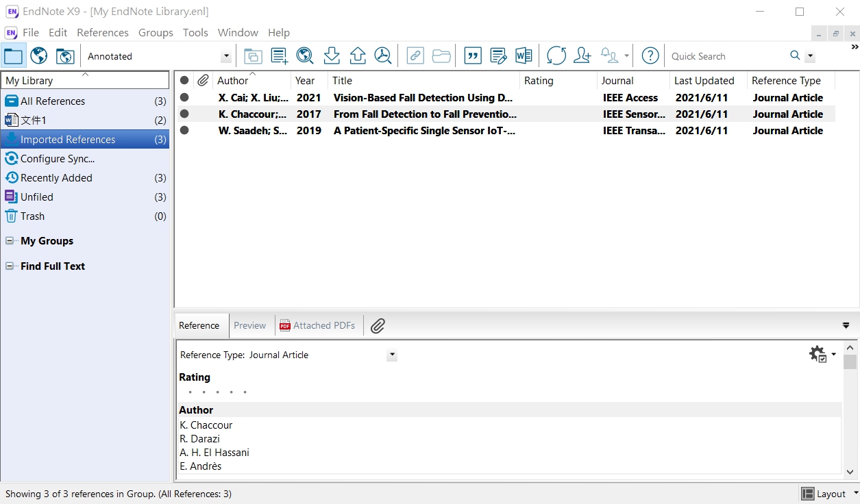Select the Online Search Mode globe icon

[39, 56]
